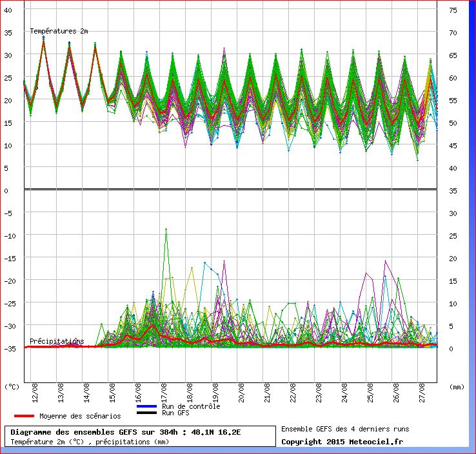
Task: Click the 23/08 date label on axis
Action: (319, 393)
